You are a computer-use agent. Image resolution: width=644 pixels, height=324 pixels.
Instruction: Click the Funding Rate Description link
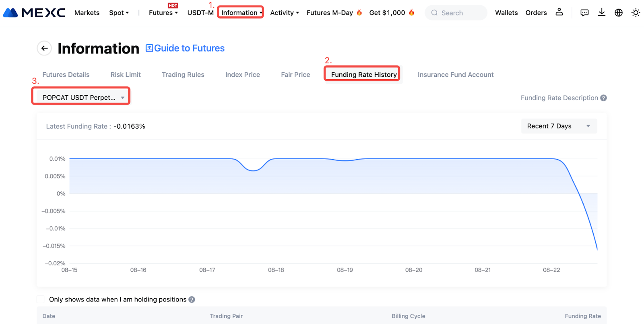(559, 98)
